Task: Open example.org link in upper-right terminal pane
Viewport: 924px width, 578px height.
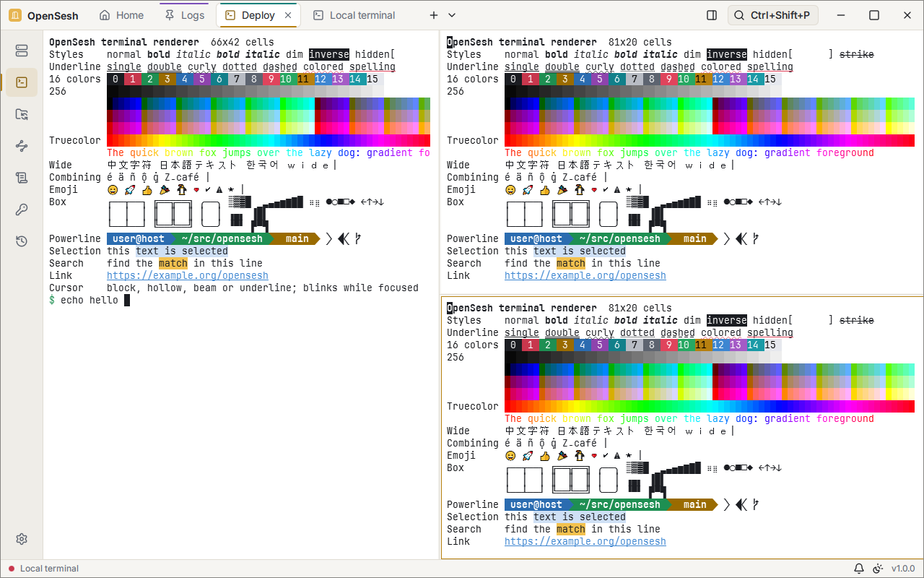Action: click(x=585, y=275)
